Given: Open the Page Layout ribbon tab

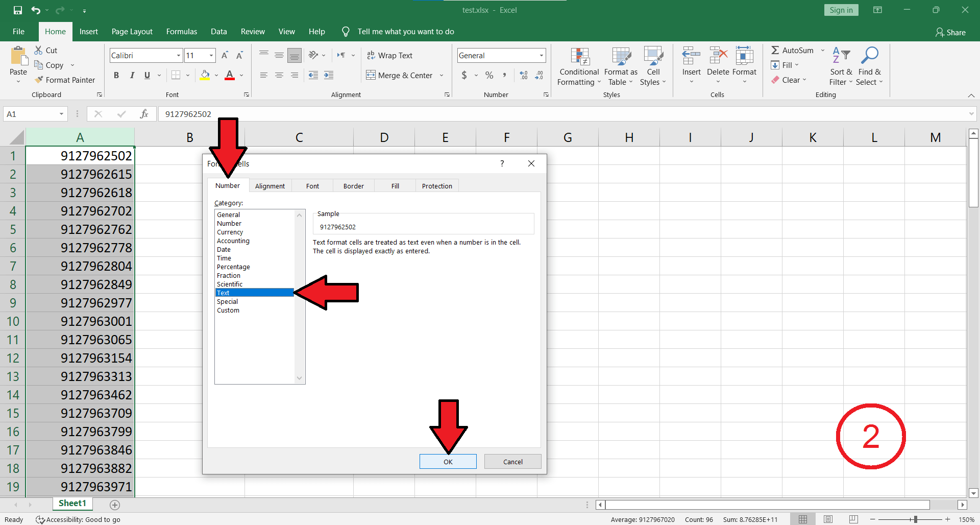Looking at the screenshot, I should pyautogui.click(x=132, y=32).
